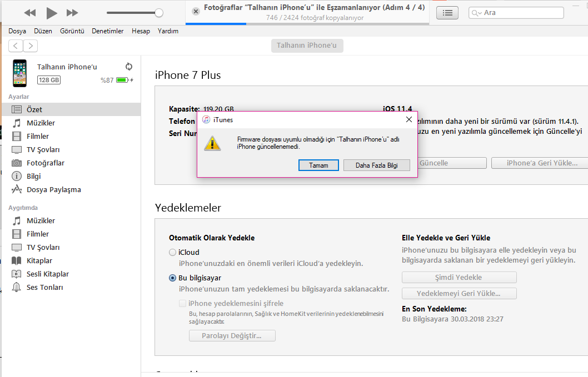Go forward with the right arrow button
The width and height of the screenshot is (588, 377).
[x=31, y=46]
